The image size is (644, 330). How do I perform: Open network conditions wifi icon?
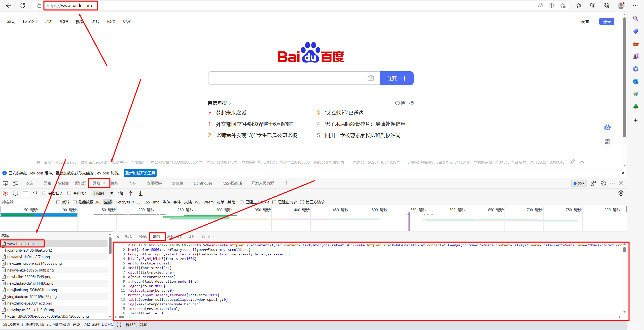[121, 193]
